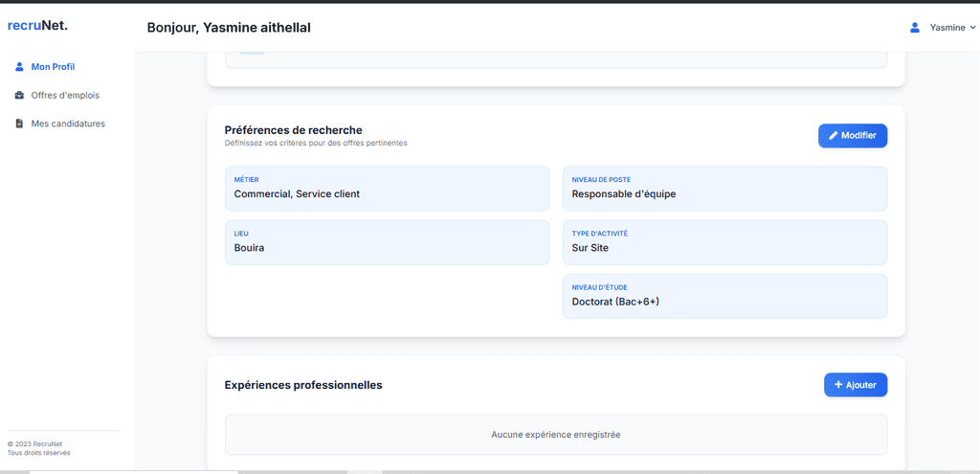Select the Métier preference card
Image resolution: width=980 pixels, height=474 pixels.
coord(387,189)
